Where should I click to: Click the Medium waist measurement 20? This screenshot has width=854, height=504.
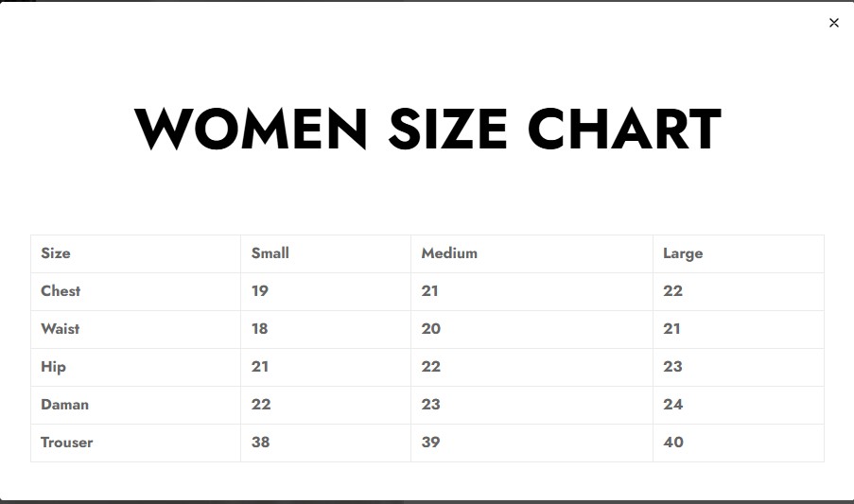pyautogui.click(x=431, y=329)
